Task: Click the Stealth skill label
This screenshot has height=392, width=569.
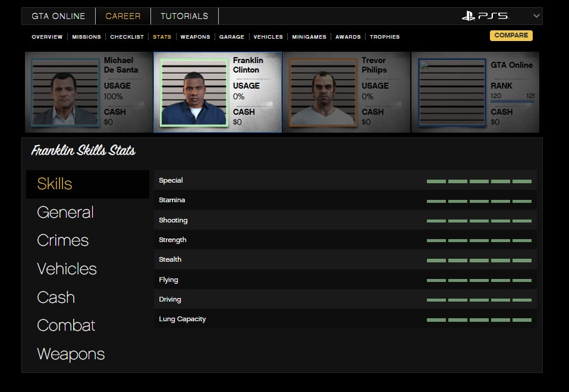Action: pyautogui.click(x=170, y=259)
